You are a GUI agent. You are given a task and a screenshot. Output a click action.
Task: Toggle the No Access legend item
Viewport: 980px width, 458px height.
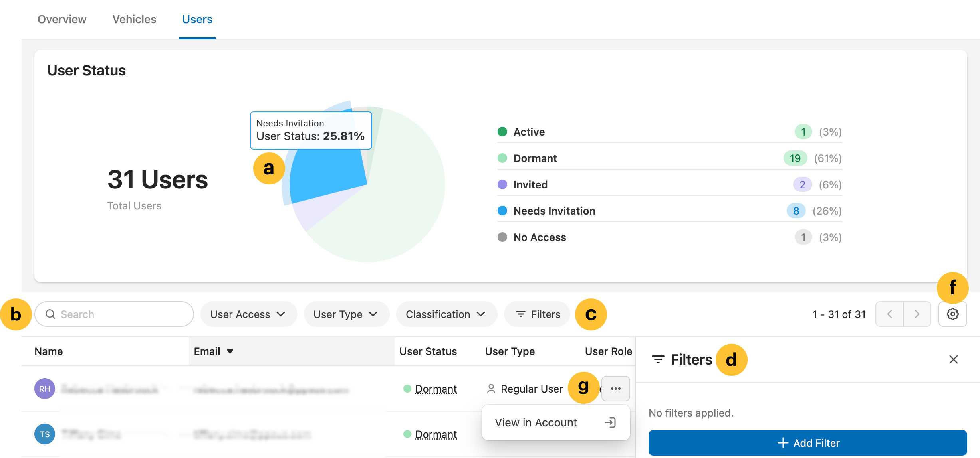[540, 237]
